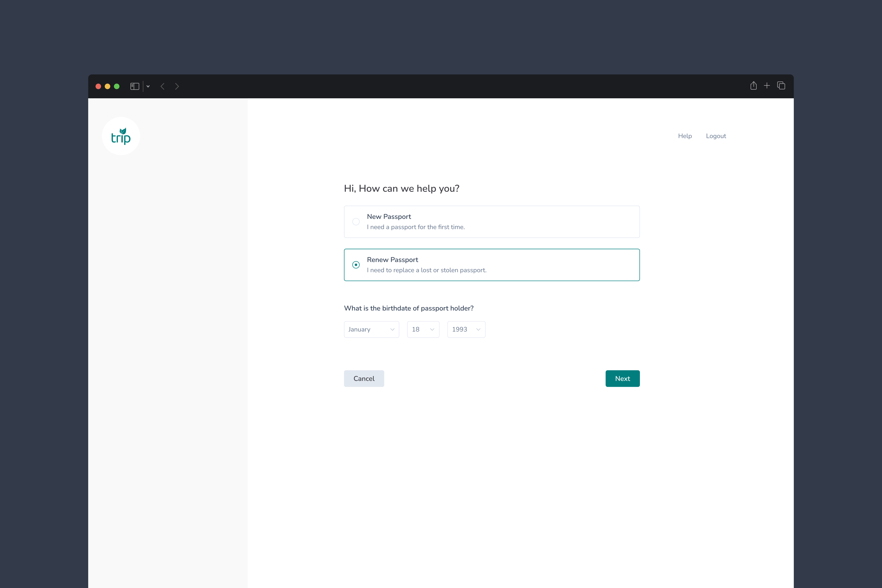The width and height of the screenshot is (882, 588).
Task: Open the Help link
Action: pyautogui.click(x=685, y=136)
